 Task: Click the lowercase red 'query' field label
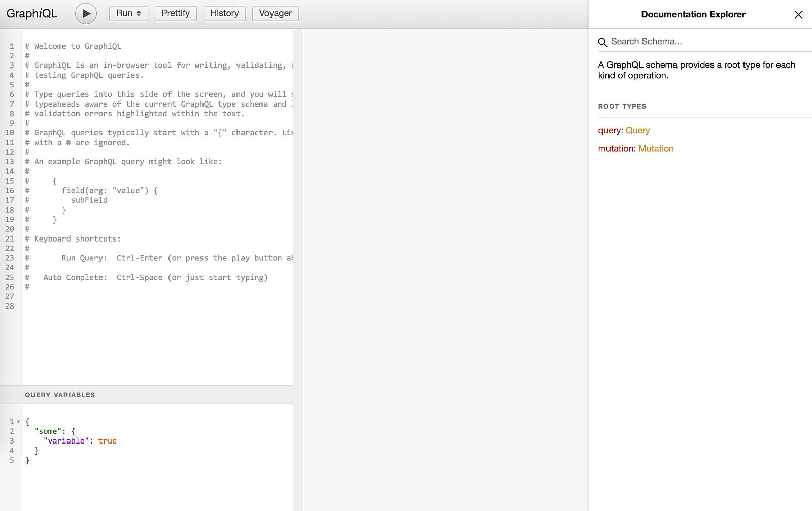[610, 130]
